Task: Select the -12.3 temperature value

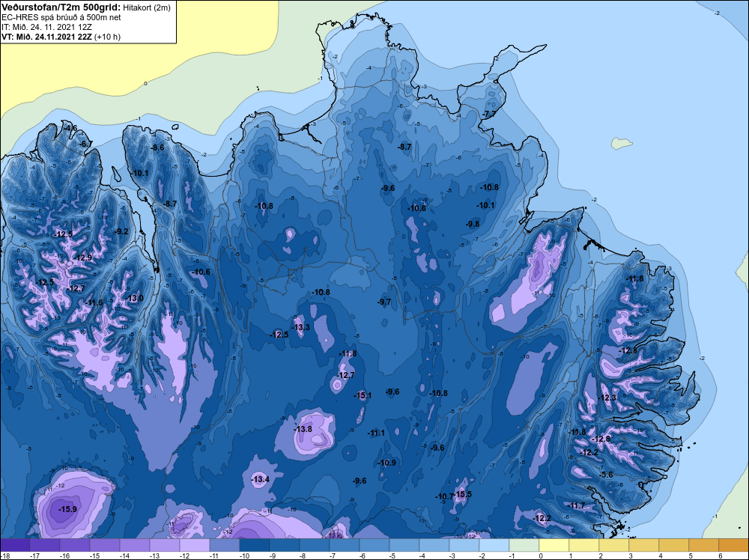Action: point(607,398)
